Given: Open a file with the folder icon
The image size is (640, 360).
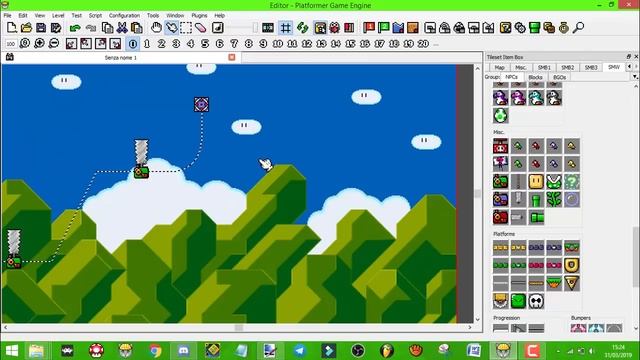Looking at the screenshot, I should pyautogui.click(x=26, y=28).
